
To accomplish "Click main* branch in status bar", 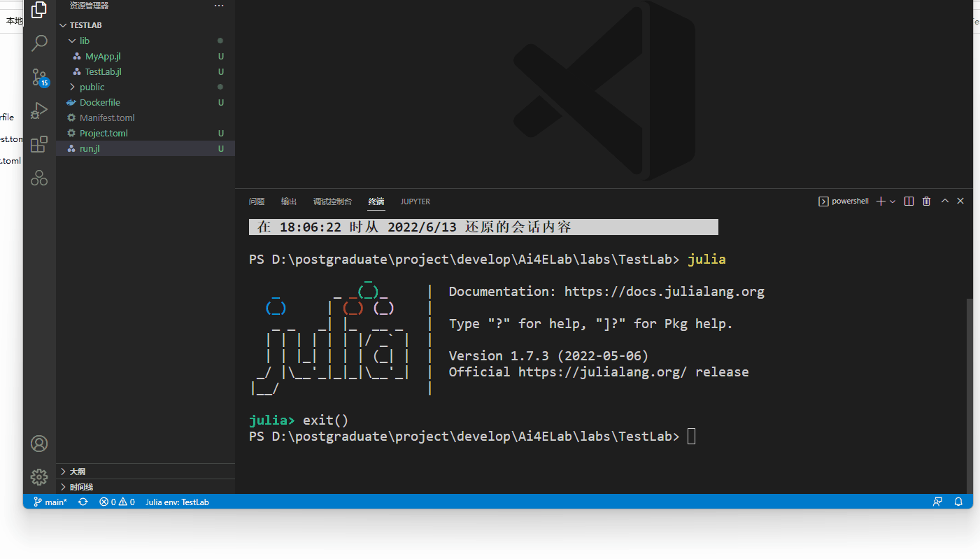I will tap(50, 502).
